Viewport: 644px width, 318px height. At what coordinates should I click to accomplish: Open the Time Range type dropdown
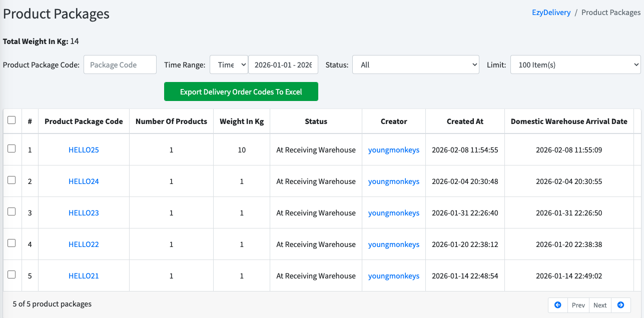[229, 64]
